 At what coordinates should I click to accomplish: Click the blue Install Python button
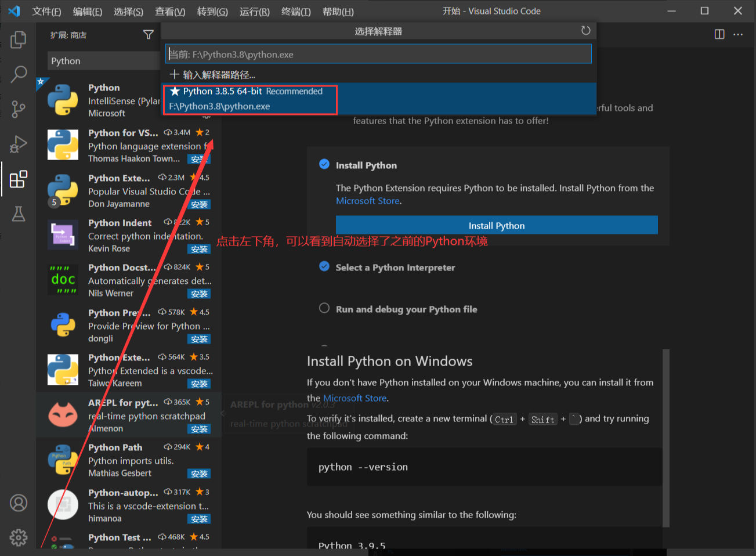[497, 225]
